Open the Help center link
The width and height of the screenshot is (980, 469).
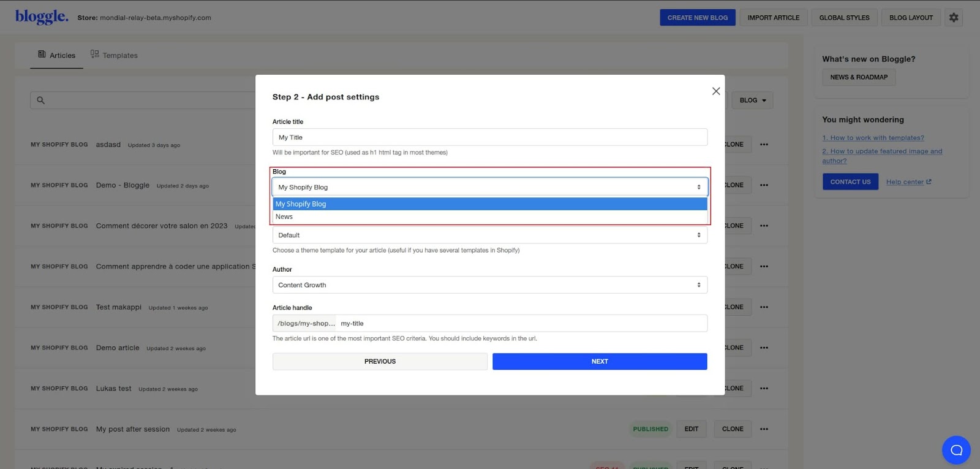(x=905, y=182)
